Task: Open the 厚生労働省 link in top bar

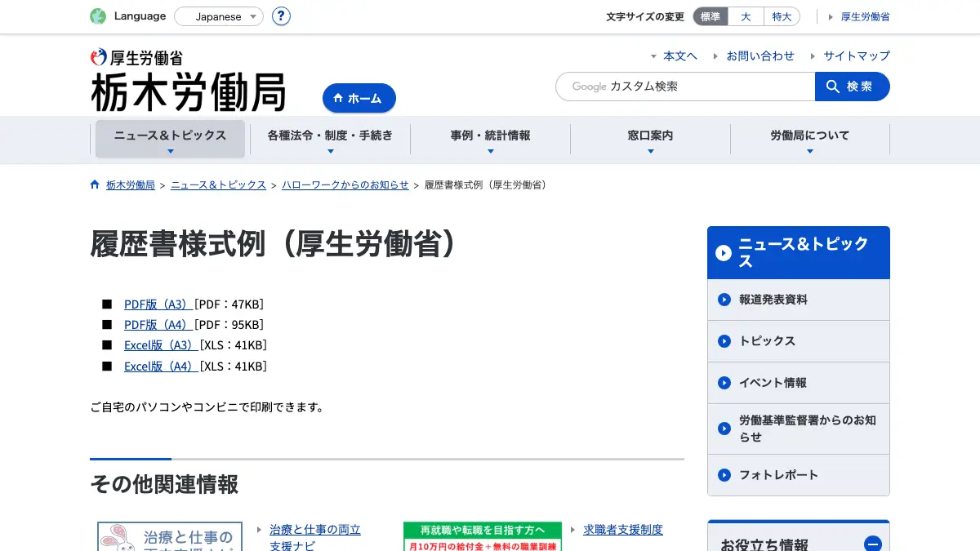Action: [865, 16]
